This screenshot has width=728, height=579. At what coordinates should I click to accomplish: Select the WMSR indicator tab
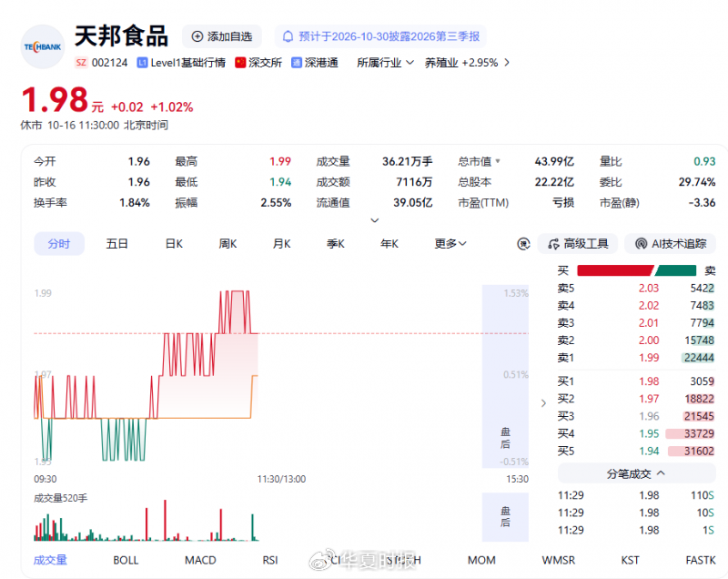559,560
